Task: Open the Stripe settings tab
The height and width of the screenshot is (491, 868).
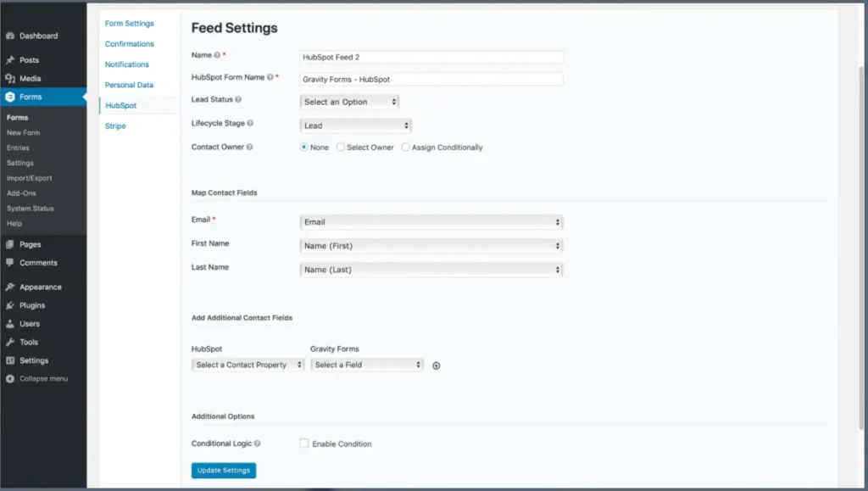Action: point(115,126)
